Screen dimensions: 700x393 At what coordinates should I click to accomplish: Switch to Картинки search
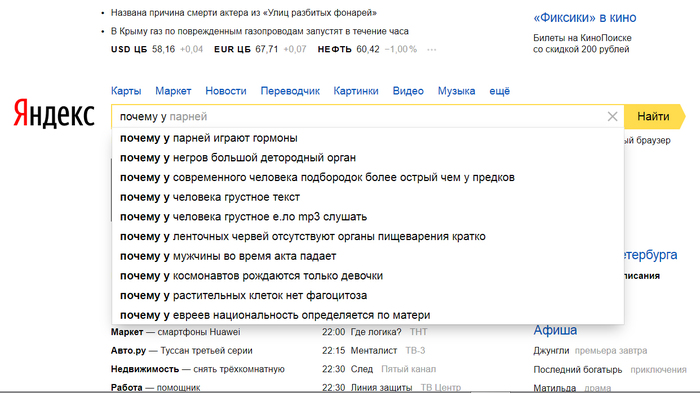pos(356,91)
